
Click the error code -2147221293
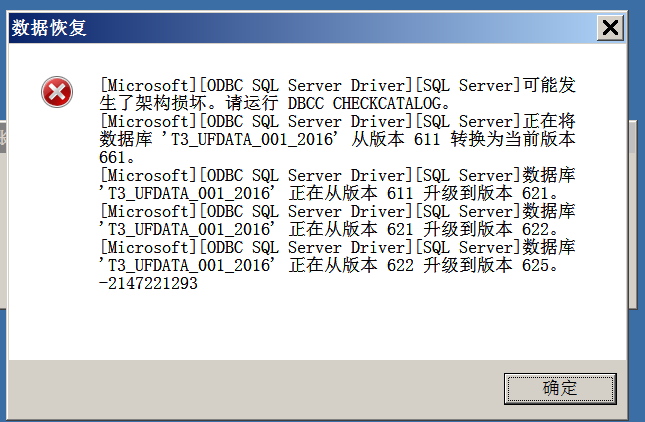(148, 283)
